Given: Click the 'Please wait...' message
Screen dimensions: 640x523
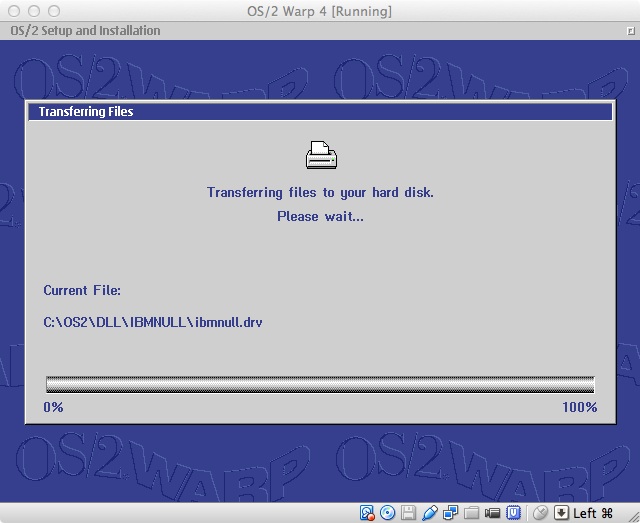Looking at the screenshot, I should (320, 216).
